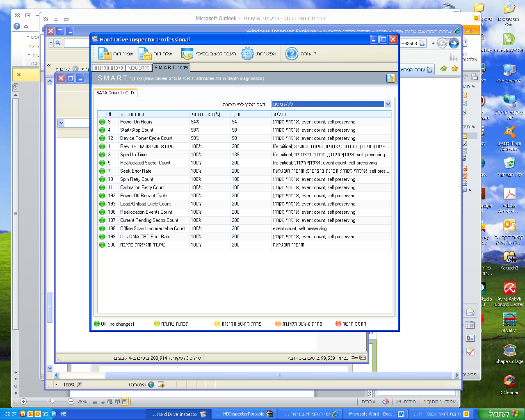Sort by the ערך column header
Image resolution: width=525 pixels, height=420 pixels.
251,114
